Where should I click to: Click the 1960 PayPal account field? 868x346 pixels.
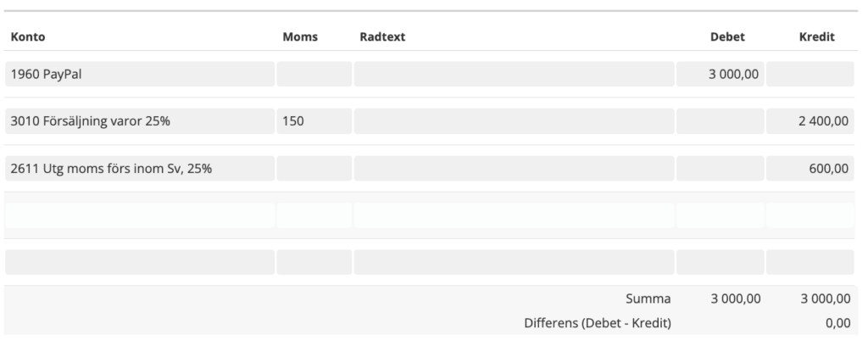click(x=139, y=74)
